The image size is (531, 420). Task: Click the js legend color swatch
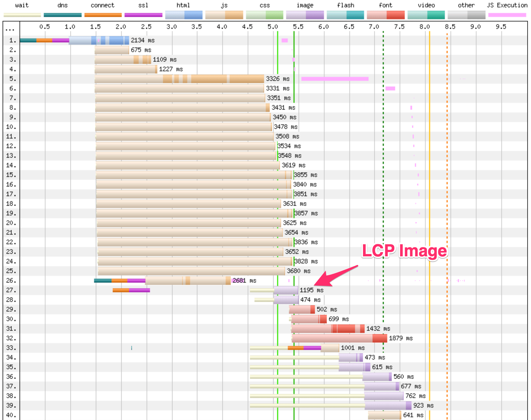point(224,15)
